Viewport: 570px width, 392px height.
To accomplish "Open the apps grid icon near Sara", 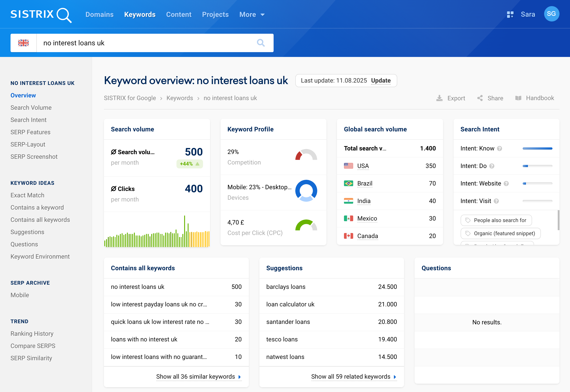I will [x=510, y=14].
